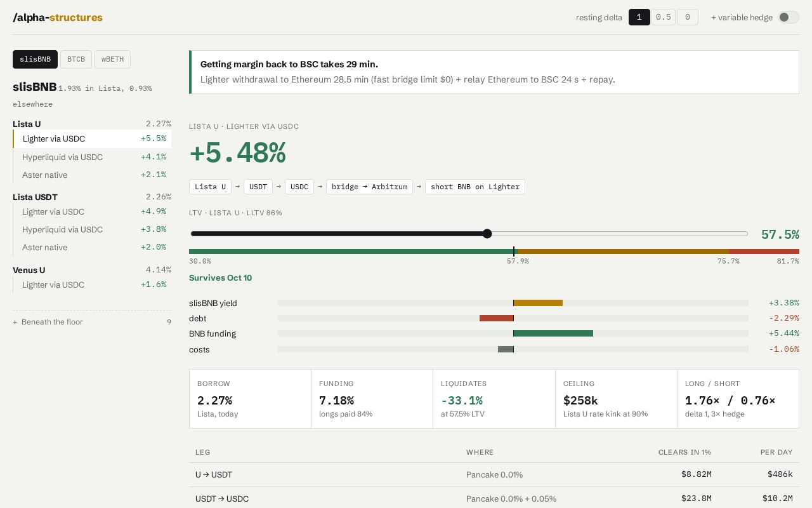Click the Lista U group header
This screenshot has width=812, height=508.
tap(92, 124)
